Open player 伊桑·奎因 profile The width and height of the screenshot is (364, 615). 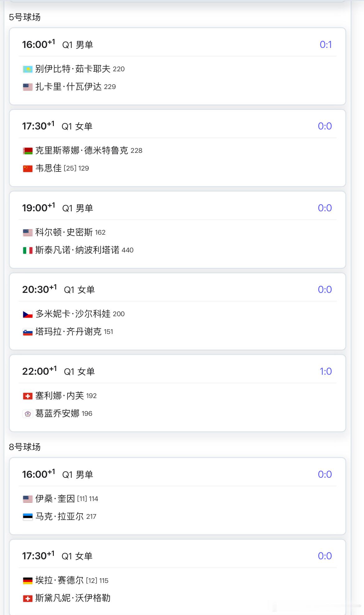[x=55, y=499]
